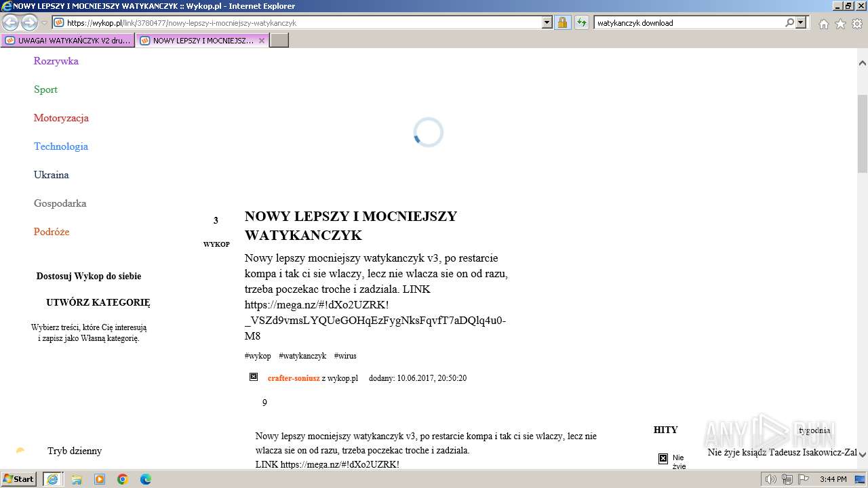Open a new blank tab

pyautogui.click(x=279, y=41)
